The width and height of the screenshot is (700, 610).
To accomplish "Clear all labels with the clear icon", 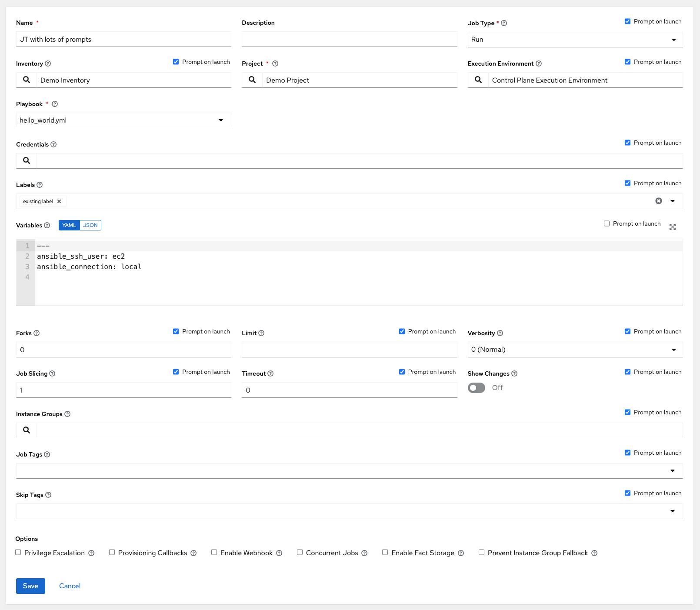I will click(x=658, y=201).
